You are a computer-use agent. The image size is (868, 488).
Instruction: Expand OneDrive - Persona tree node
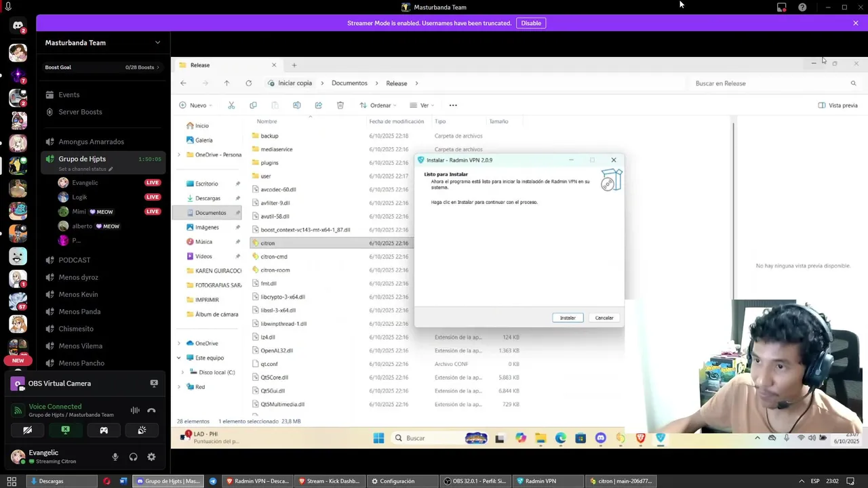click(179, 155)
